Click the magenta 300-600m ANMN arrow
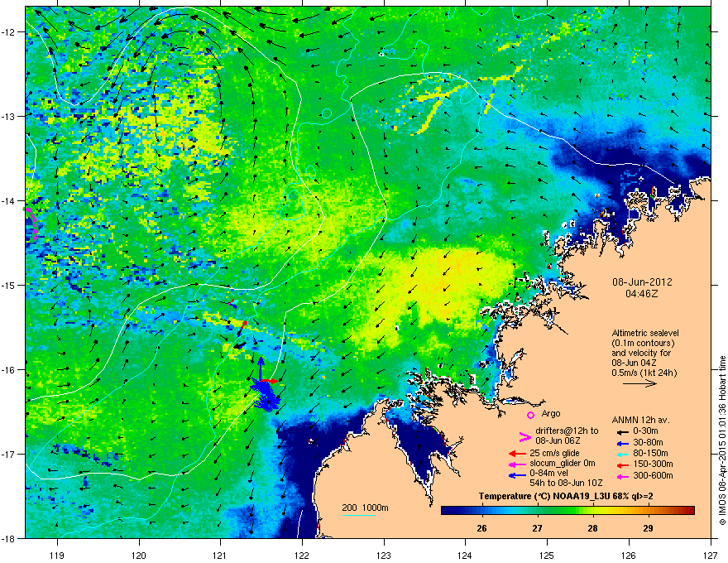Viewport: 728px width, 563px height. [622, 476]
